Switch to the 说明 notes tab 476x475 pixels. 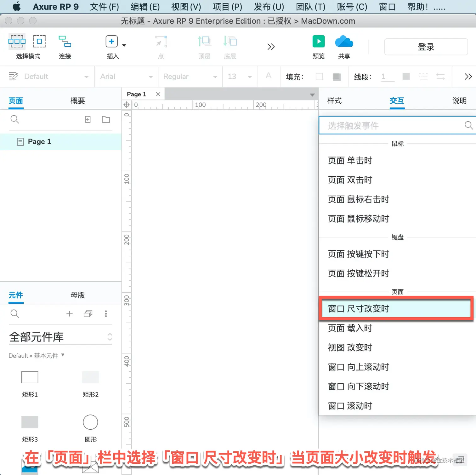click(459, 101)
